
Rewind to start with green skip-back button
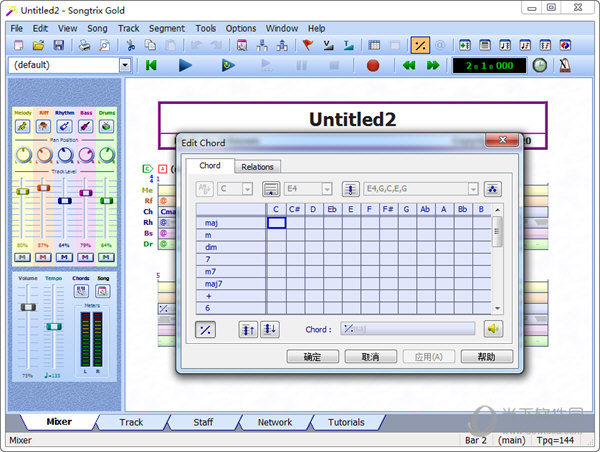(x=151, y=65)
